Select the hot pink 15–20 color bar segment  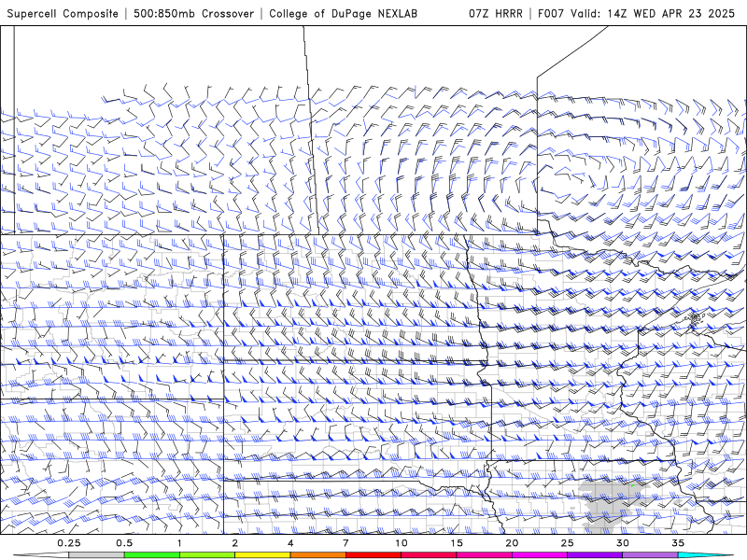[484, 555]
